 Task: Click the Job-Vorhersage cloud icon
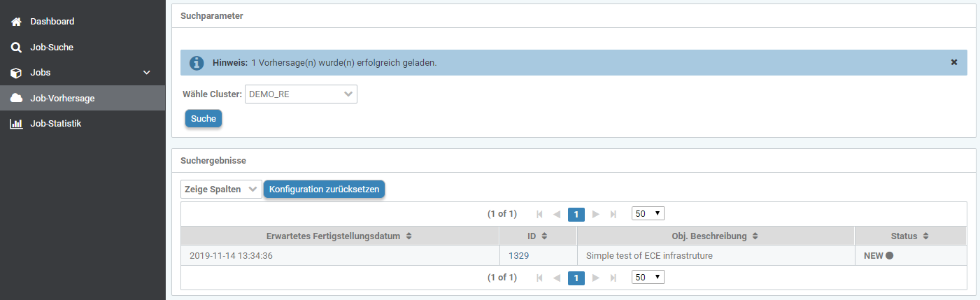pos(16,99)
